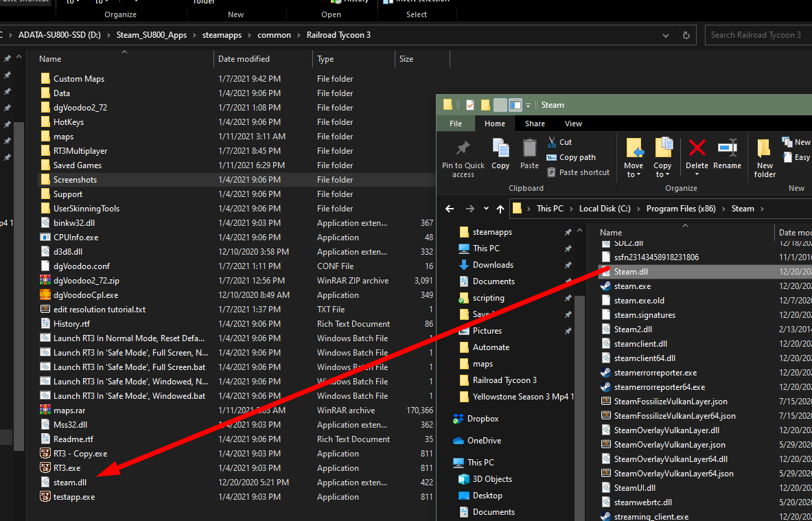Click the Properties checkmark icon in title bar

click(469, 105)
